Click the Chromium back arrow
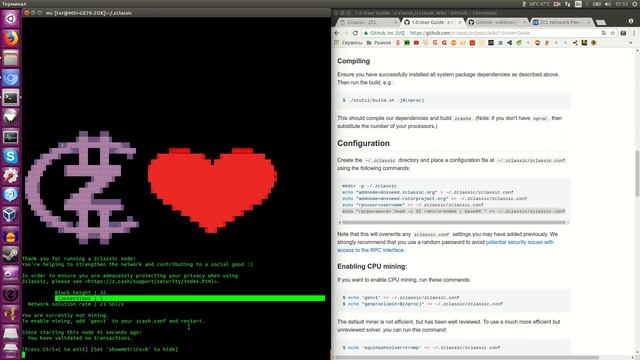The height and width of the screenshot is (360, 640). [x=337, y=33]
